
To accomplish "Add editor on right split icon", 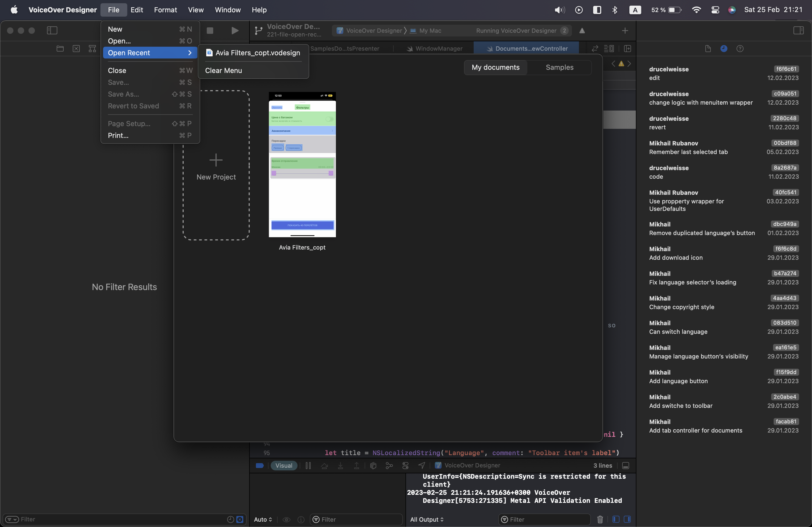I will 628,48.
